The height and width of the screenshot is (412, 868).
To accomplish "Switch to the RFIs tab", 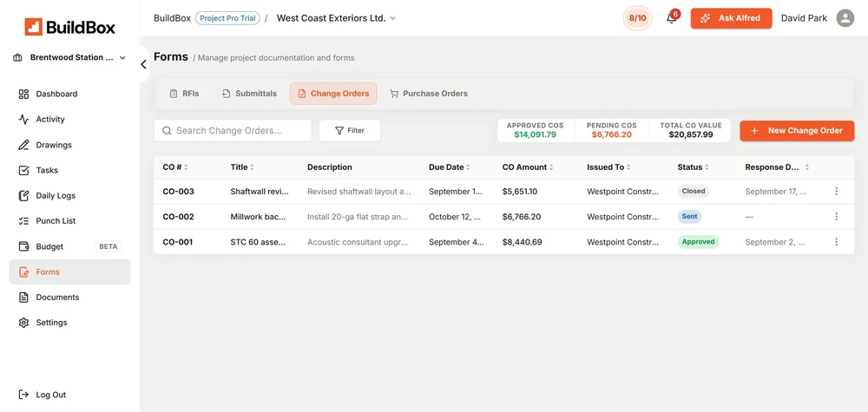I will (x=184, y=94).
